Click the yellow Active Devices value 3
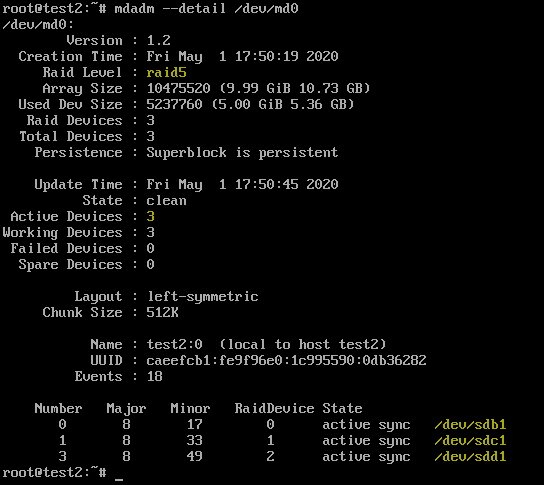The width and height of the screenshot is (544, 485). click(151, 216)
